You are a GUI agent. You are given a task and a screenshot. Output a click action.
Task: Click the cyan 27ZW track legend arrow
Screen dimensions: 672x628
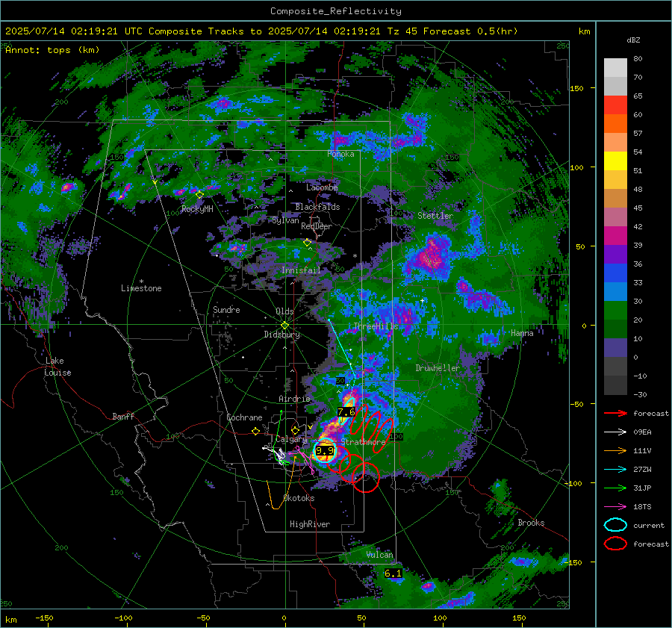(615, 469)
